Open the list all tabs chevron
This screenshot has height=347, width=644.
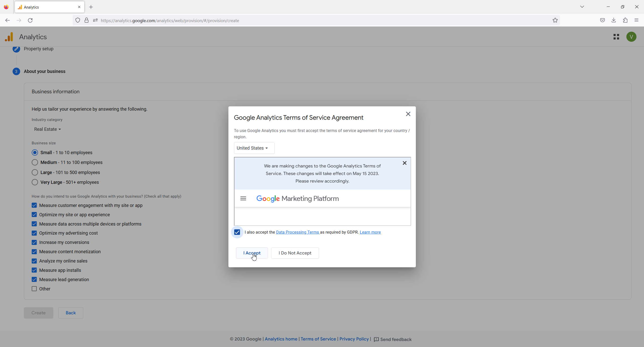point(582,7)
